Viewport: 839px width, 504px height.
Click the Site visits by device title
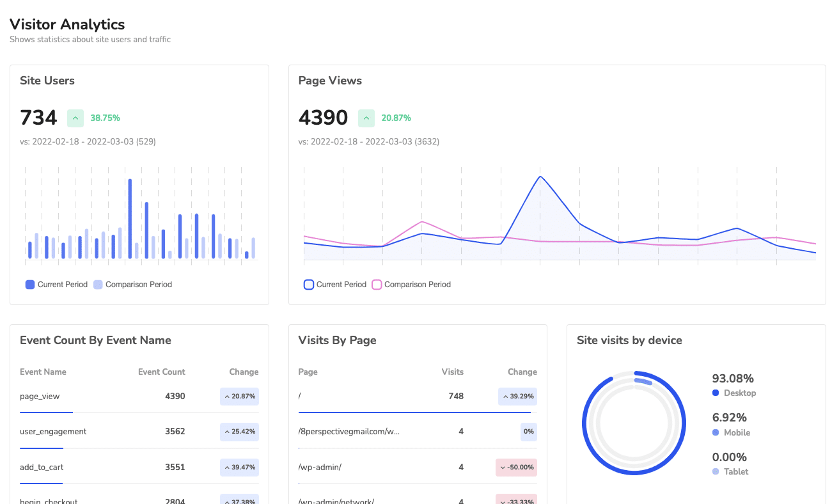[629, 340]
